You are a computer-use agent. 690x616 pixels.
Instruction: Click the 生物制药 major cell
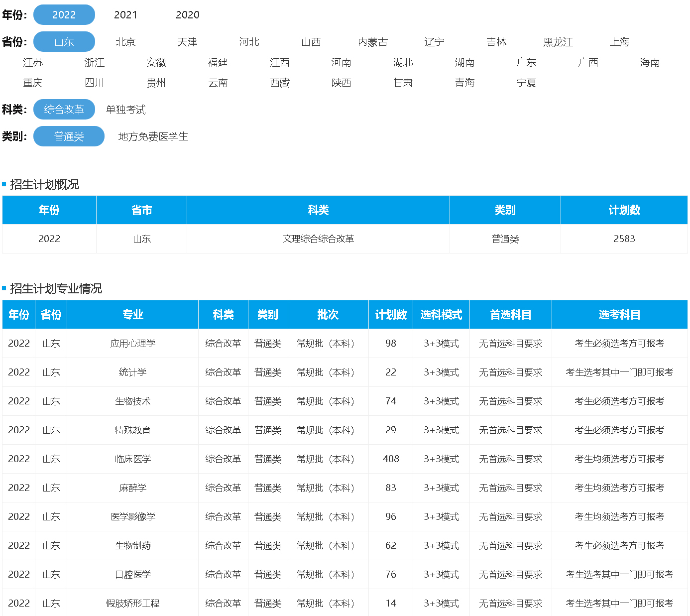click(133, 546)
